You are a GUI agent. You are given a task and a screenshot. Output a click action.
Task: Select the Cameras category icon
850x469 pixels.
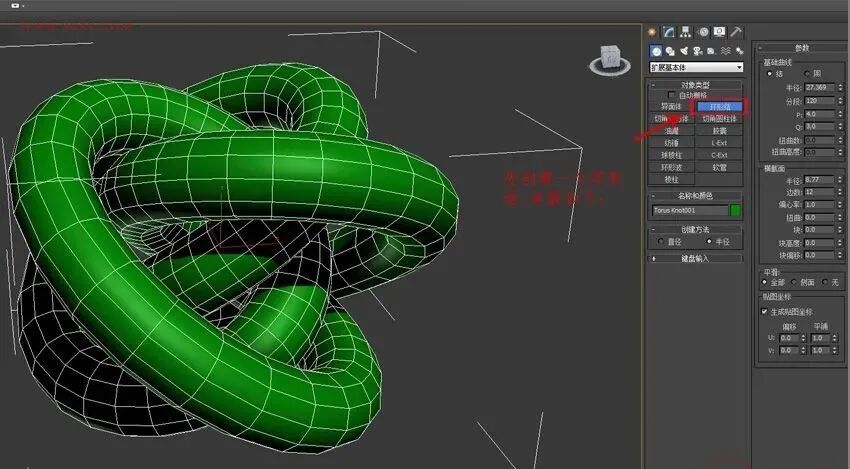click(x=698, y=51)
